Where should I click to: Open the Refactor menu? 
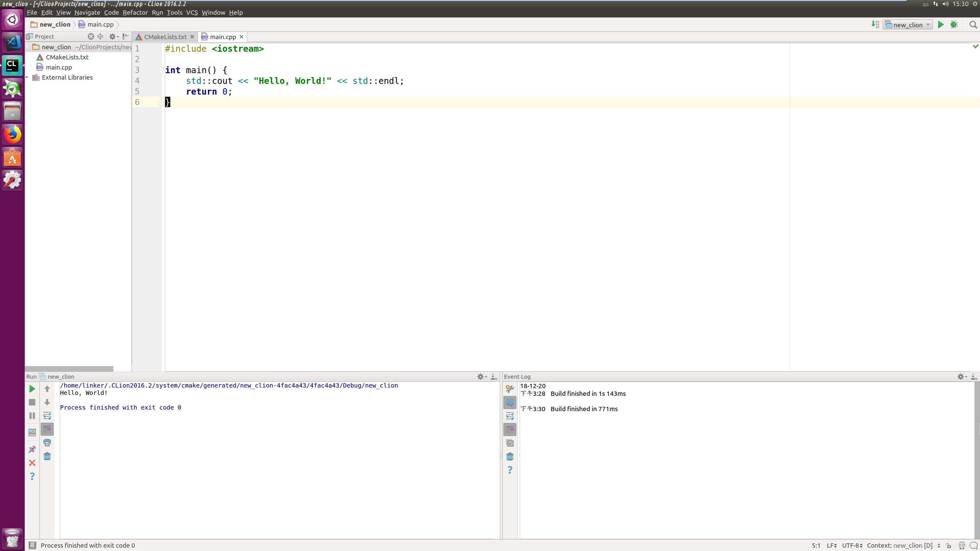135,13
